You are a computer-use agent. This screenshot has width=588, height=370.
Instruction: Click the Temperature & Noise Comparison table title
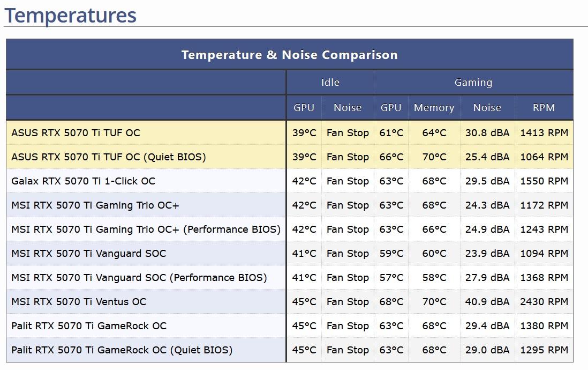point(289,55)
